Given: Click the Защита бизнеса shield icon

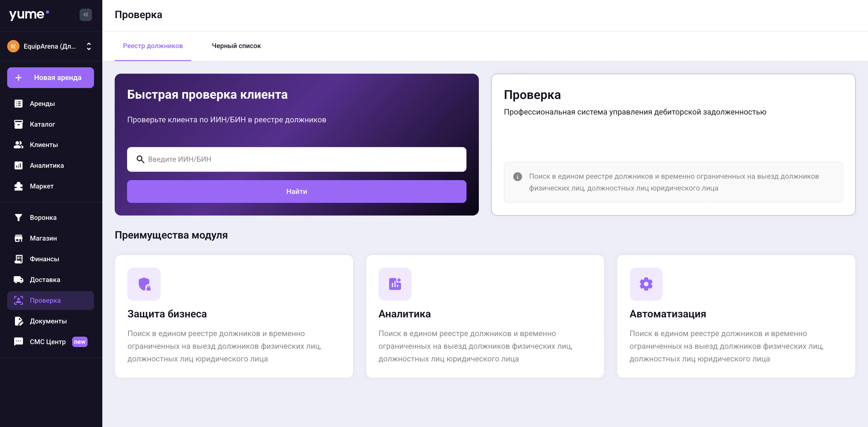Looking at the screenshot, I should tap(144, 284).
